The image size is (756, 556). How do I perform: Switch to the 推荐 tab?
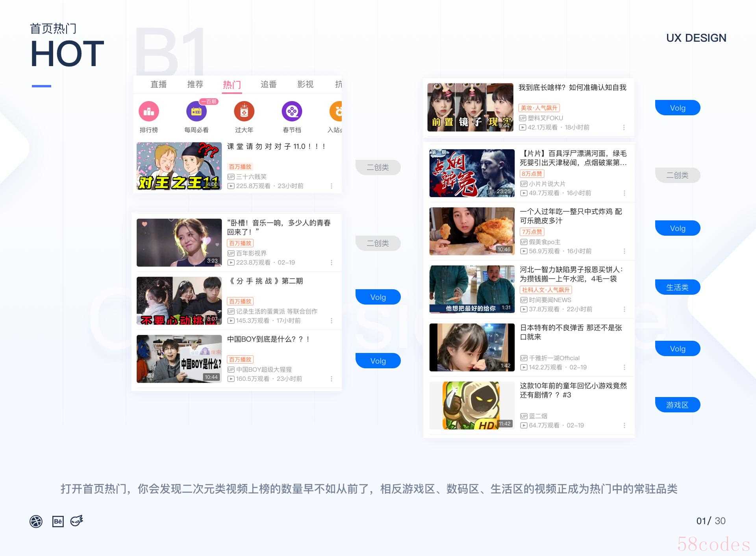[195, 84]
